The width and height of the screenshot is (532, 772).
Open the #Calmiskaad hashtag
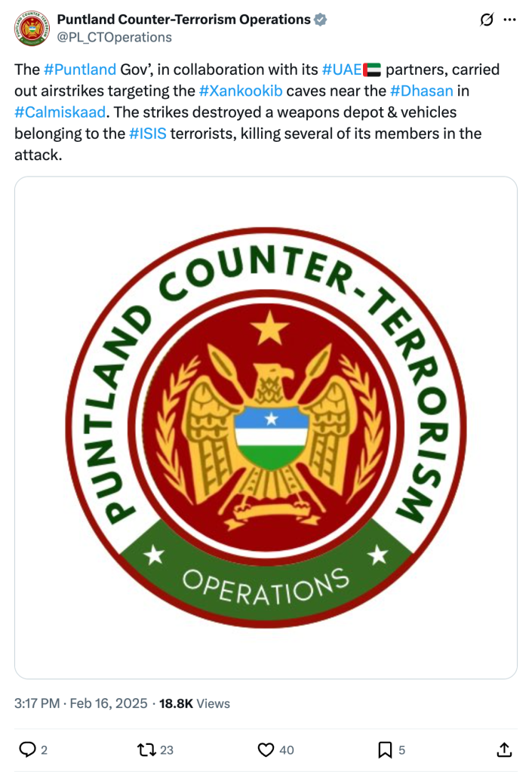click(60, 113)
